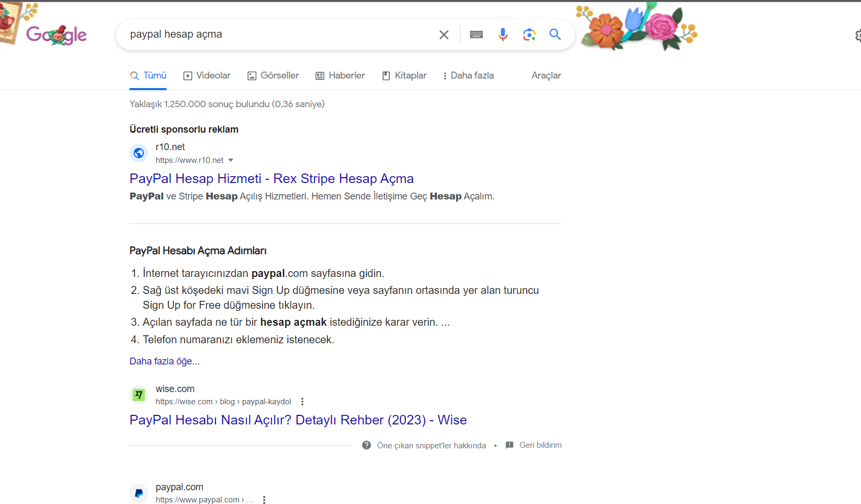Open options menu for wise.com result
The width and height of the screenshot is (861, 504).
(x=302, y=402)
